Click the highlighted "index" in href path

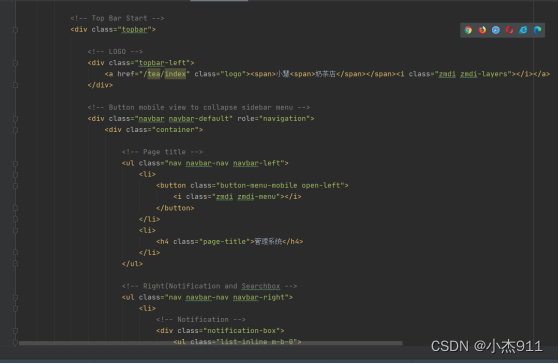coord(175,74)
